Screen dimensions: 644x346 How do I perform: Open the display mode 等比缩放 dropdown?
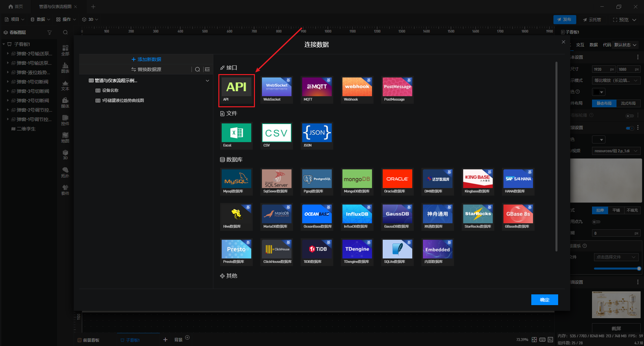(616, 80)
